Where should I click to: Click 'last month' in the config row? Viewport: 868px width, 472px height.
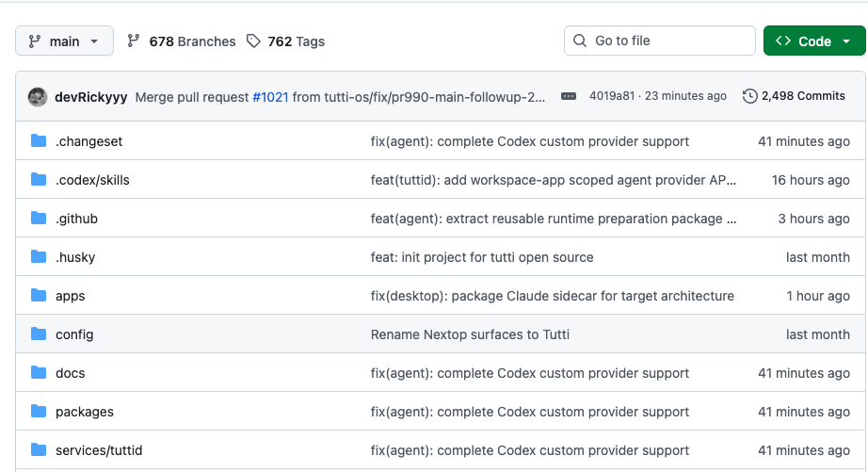(x=817, y=334)
